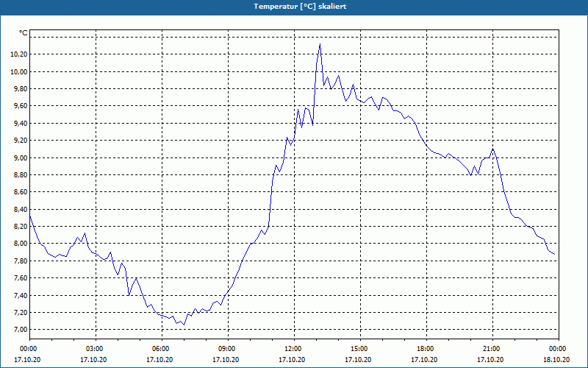This screenshot has width=588, height=368.
Task: Click the 9,80 y-axis label
Action: (x=21, y=89)
